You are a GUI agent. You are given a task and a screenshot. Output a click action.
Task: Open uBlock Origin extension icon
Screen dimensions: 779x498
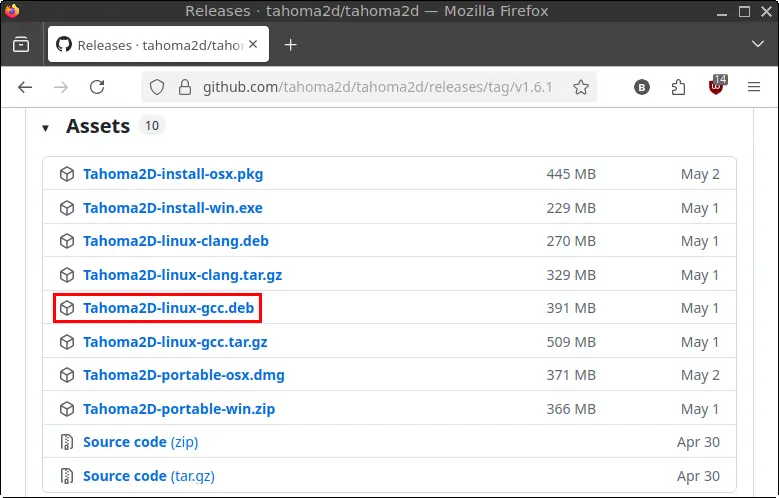tap(717, 85)
